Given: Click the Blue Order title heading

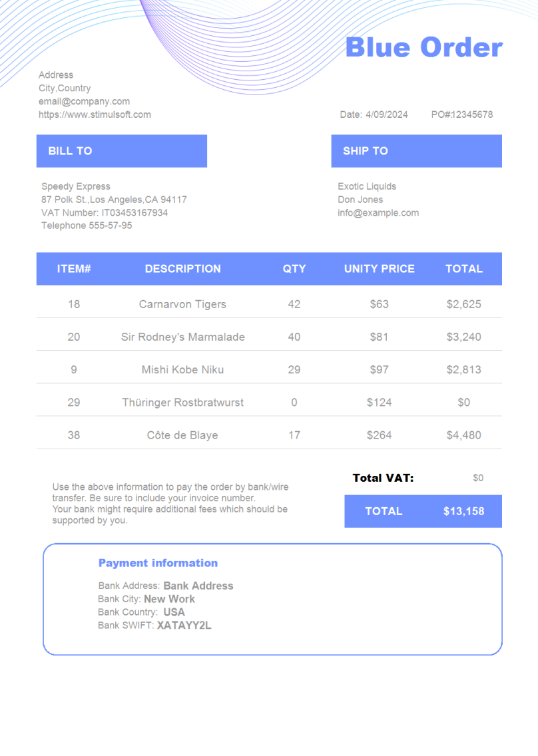Looking at the screenshot, I should [423, 48].
